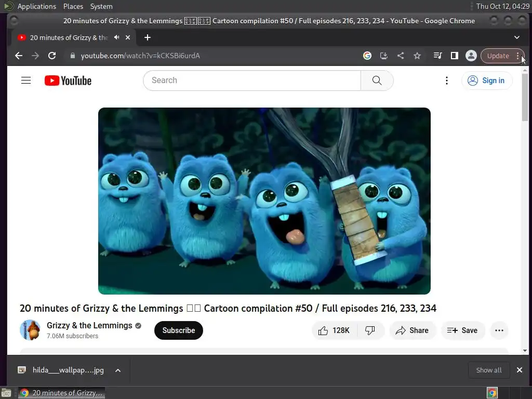
Task: Close the downloads bar
Action: pyautogui.click(x=519, y=370)
